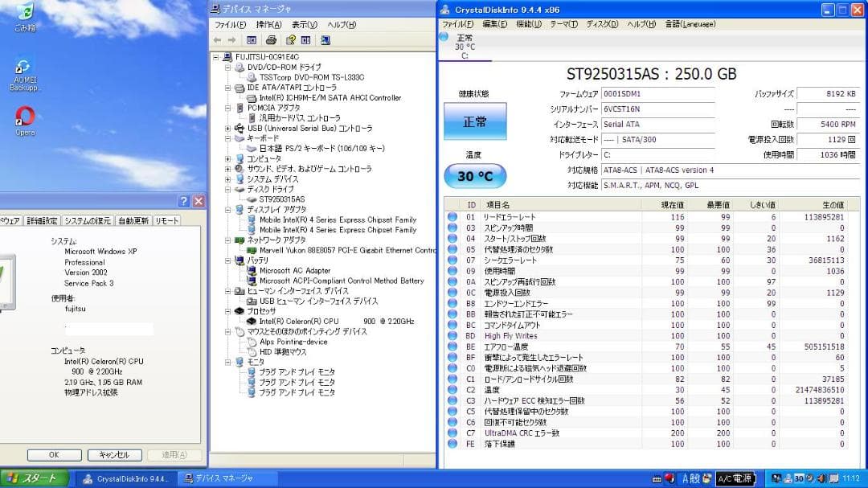This screenshot has width=868, height=488.
Task: Open CrystalDiskInfo 機能(U) menu
Action: (529, 24)
